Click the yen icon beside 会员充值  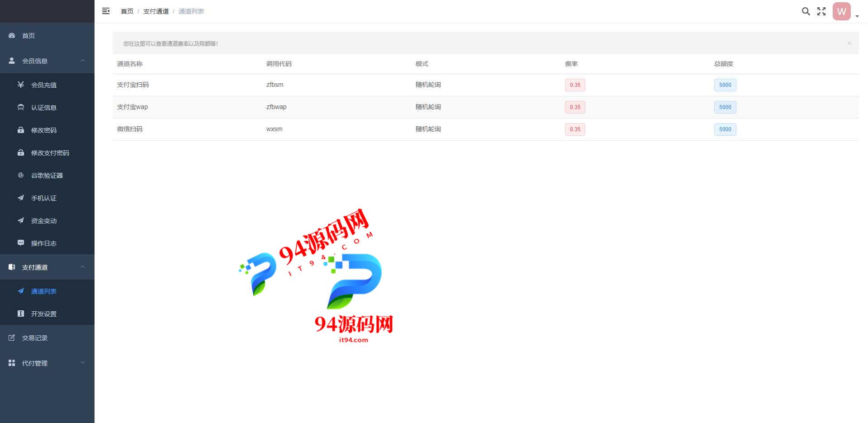point(21,85)
